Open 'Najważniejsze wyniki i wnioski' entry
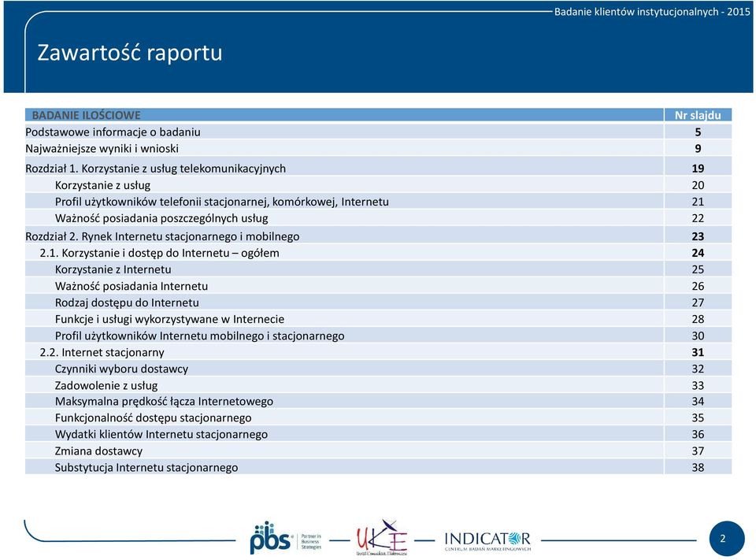 click(x=102, y=149)
